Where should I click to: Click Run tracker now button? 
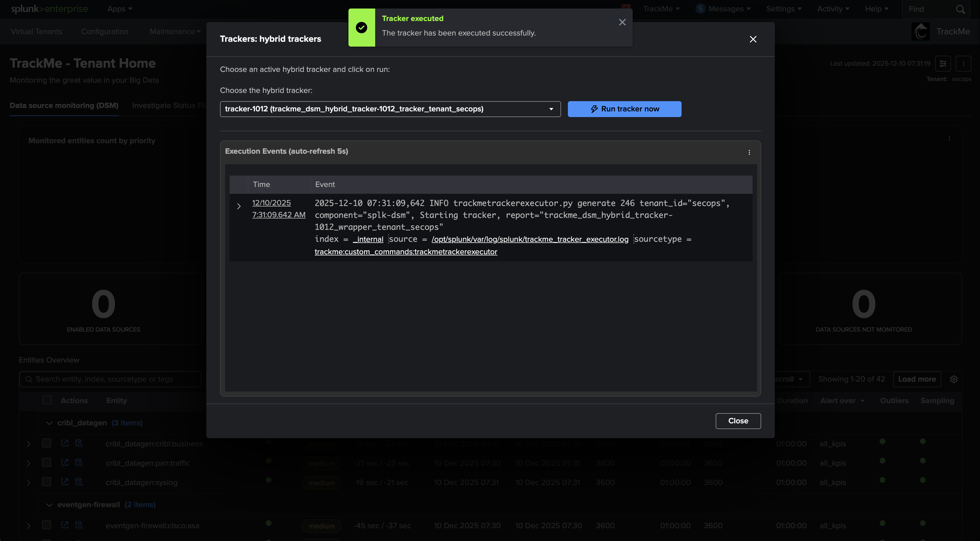click(x=624, y=109)
